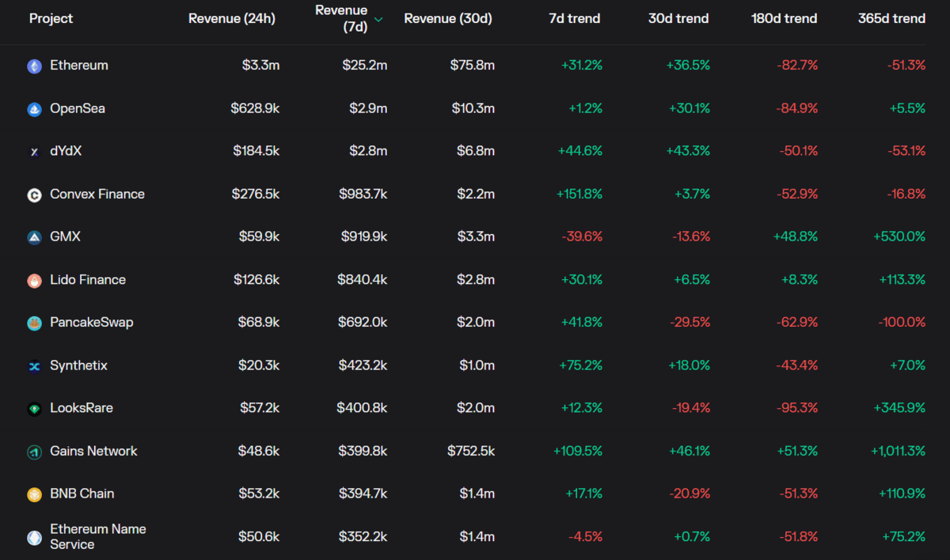950x560 pixels.
Task: Select GMX's +530.0% 365d trend
Action: coord(900,236)
